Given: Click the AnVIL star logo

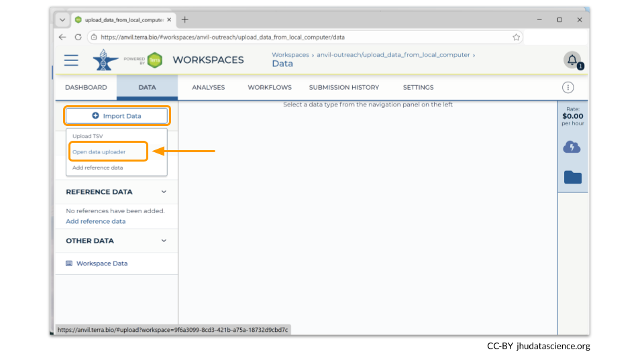Looking at the screenshot, I should click(105, 60).
